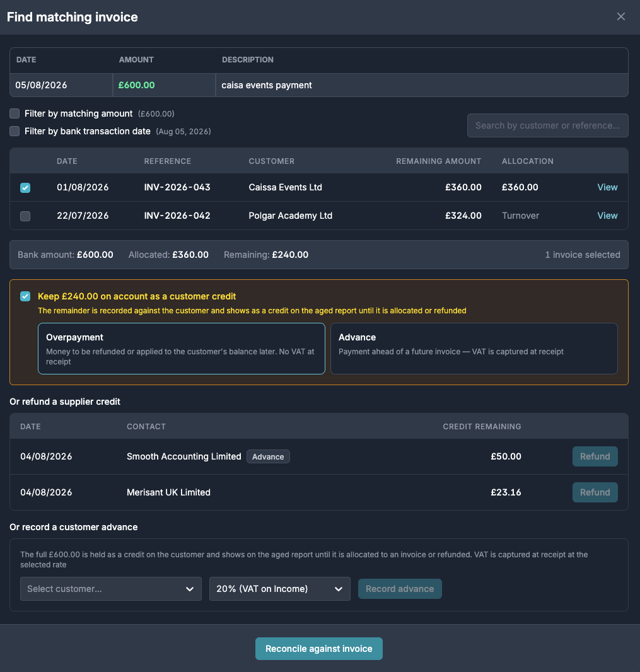Screen dimensions: 640x672
Task: Click the Reference column header
Action: (x=167, y=161)
